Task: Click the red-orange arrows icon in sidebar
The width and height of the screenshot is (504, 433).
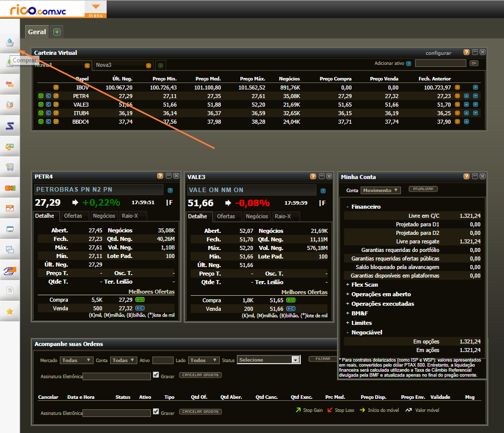Action: [x=10, y=84]
